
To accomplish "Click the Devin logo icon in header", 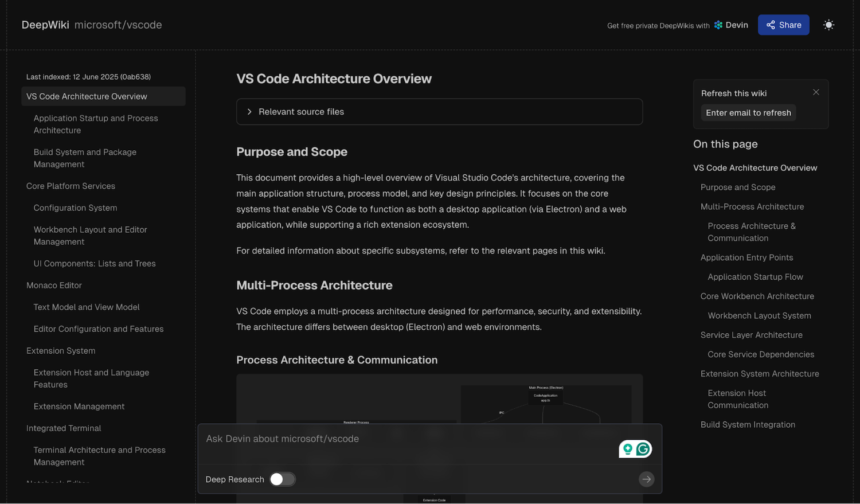I will (x=718, y=25).
